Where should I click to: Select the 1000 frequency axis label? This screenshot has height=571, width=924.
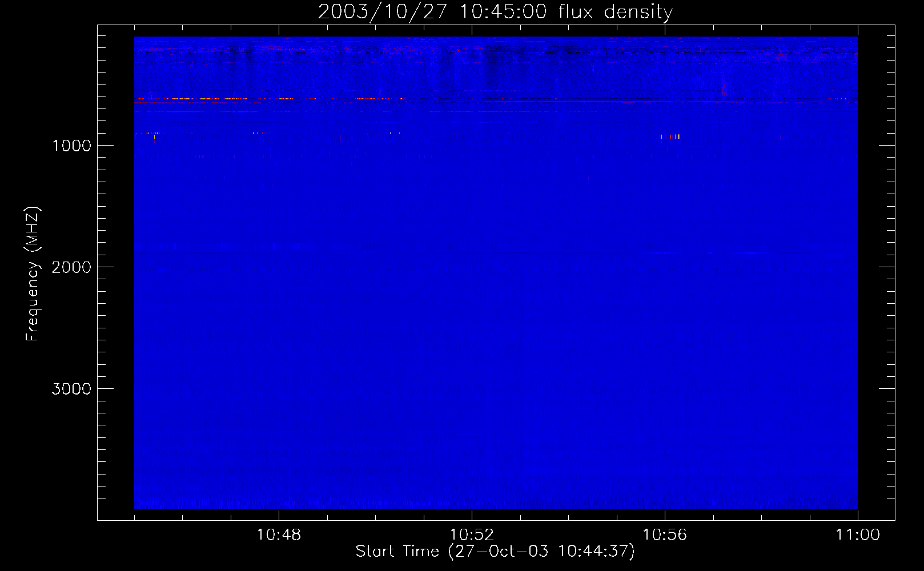tap(71, 146)
